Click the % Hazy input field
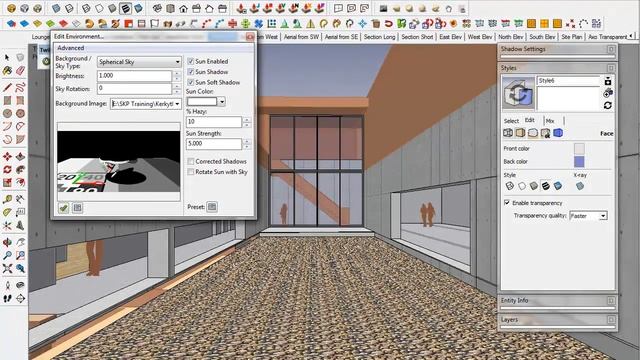The image size is (640, 360). (214, 122)
